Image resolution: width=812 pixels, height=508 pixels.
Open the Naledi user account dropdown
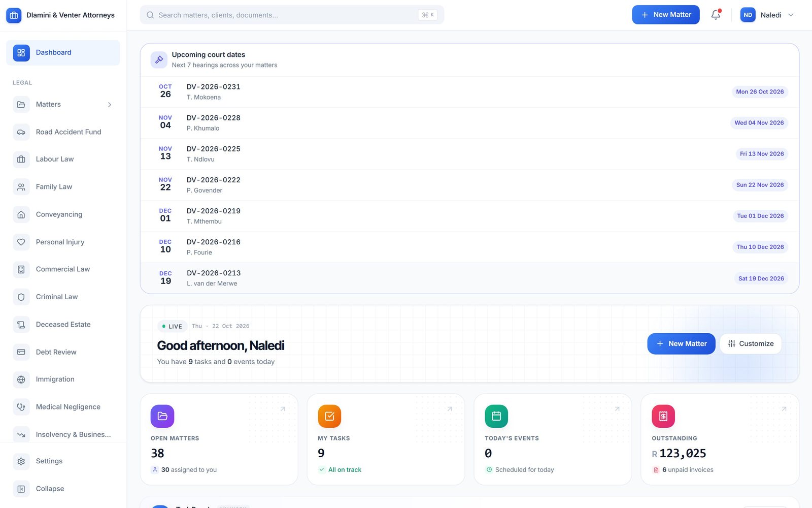[x=767, y=15]
